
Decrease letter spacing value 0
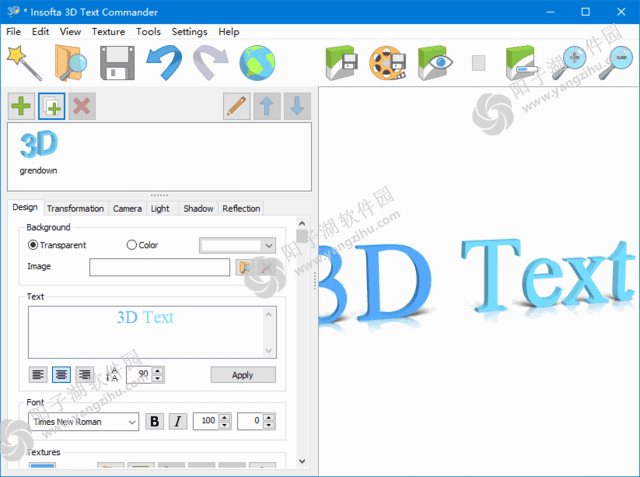(269, 426)
